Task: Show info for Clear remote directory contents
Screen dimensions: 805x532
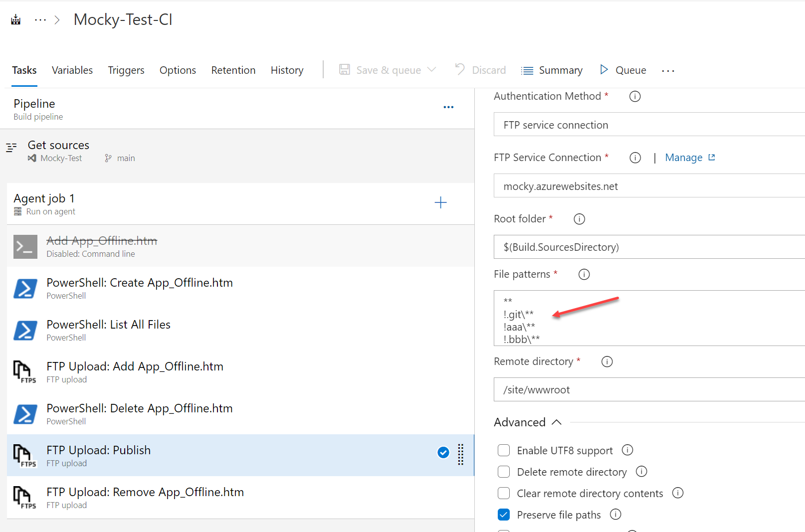Action: [678, 493]
